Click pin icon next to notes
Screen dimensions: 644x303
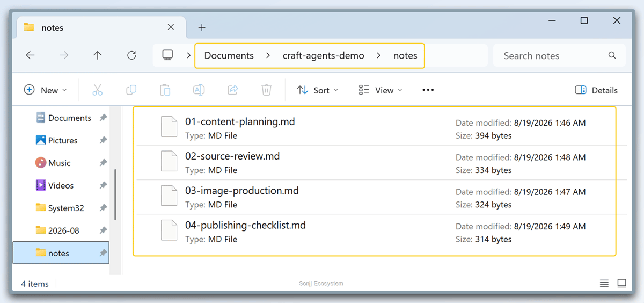coord(103,253)
